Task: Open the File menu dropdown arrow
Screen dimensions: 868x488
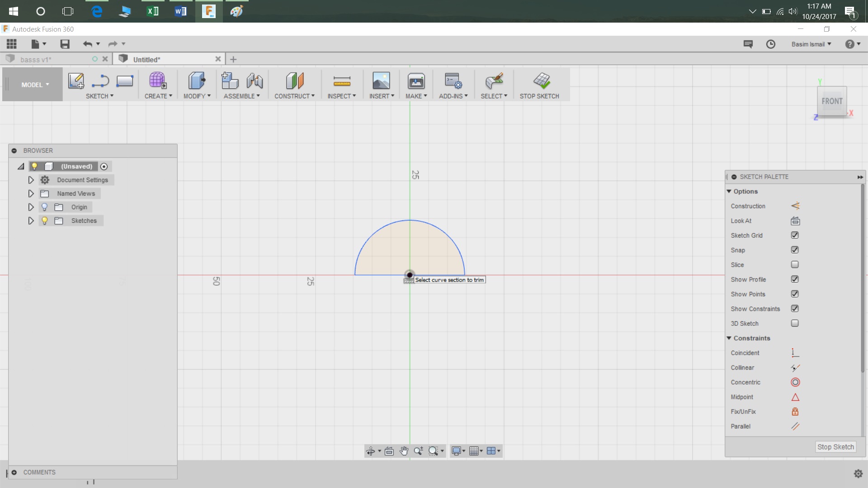Action: (x=44, y=44)
